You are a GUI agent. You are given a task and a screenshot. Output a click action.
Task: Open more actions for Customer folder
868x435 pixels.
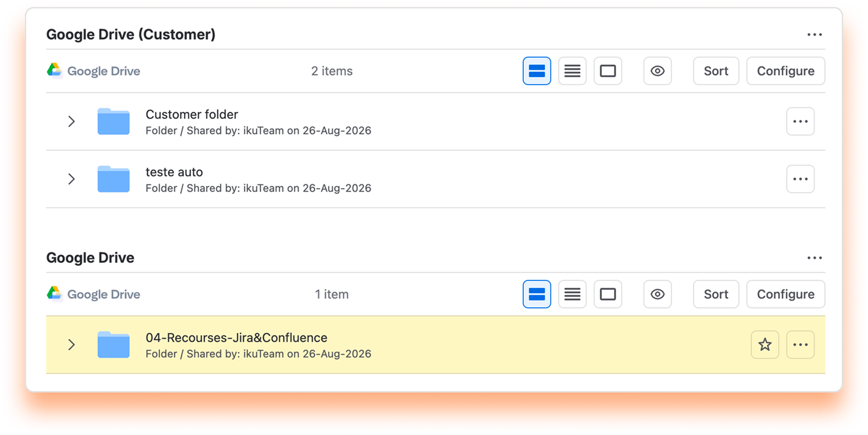(x=800, y=121)
